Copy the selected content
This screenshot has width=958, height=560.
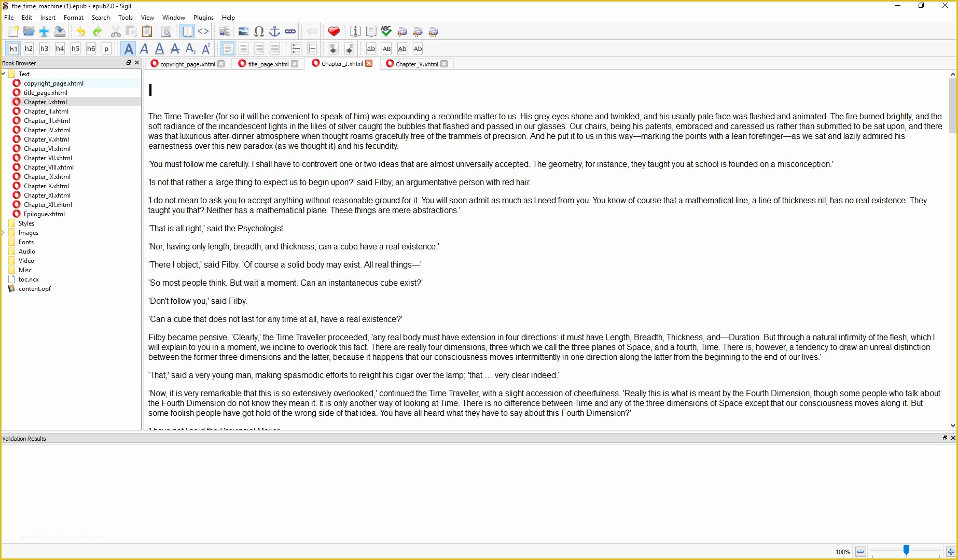click(x=131, y=32)
